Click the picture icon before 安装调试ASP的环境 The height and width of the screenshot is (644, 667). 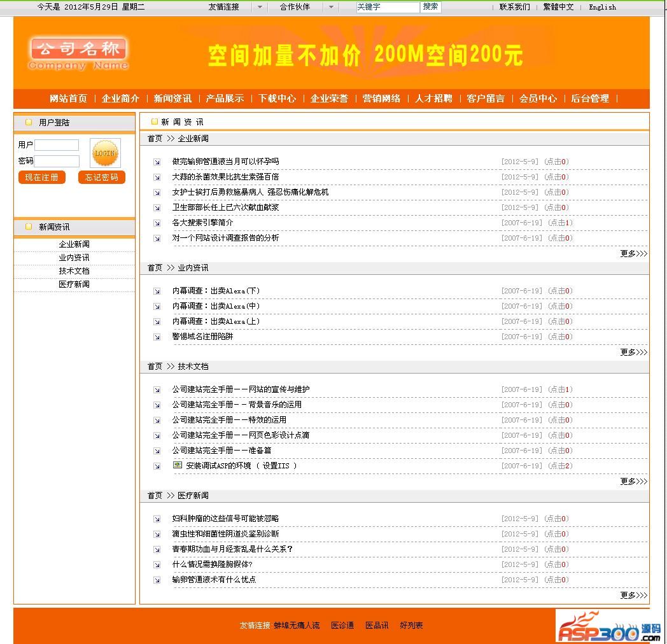(x=178, y=465)
